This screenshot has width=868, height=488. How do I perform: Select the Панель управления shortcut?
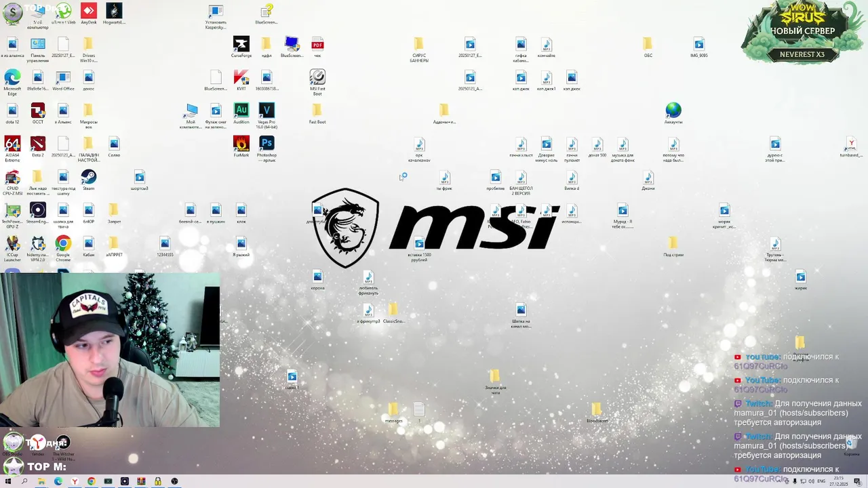[38, 49]
